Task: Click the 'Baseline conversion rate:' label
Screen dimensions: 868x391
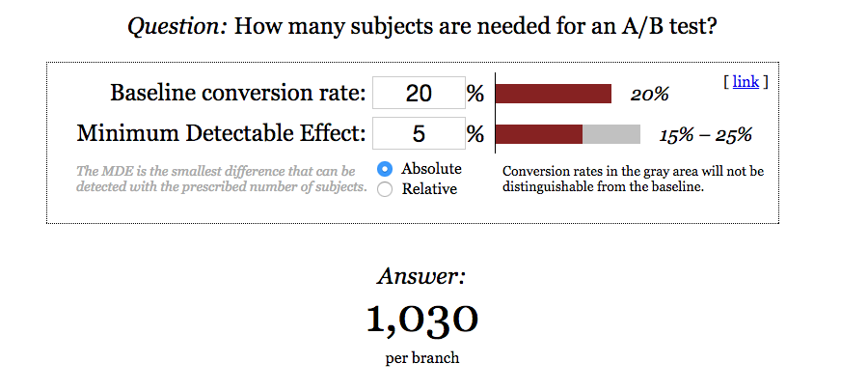Action: coord(238,94)
